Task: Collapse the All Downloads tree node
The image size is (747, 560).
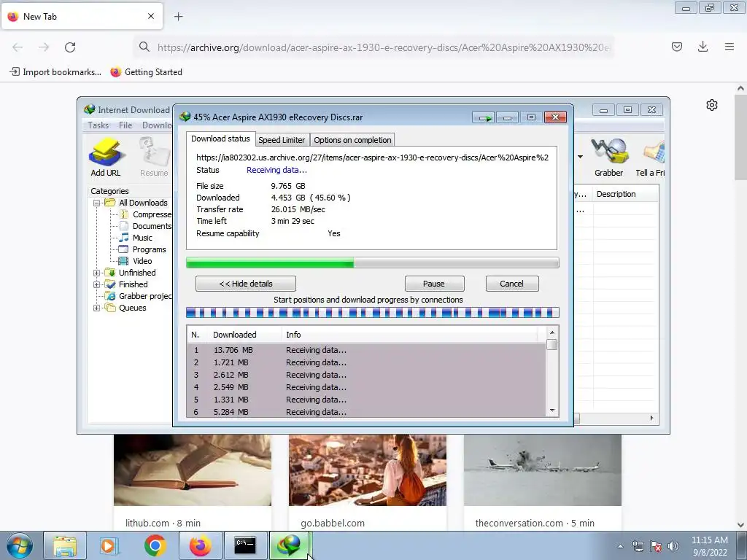Action: click(97, 203)
